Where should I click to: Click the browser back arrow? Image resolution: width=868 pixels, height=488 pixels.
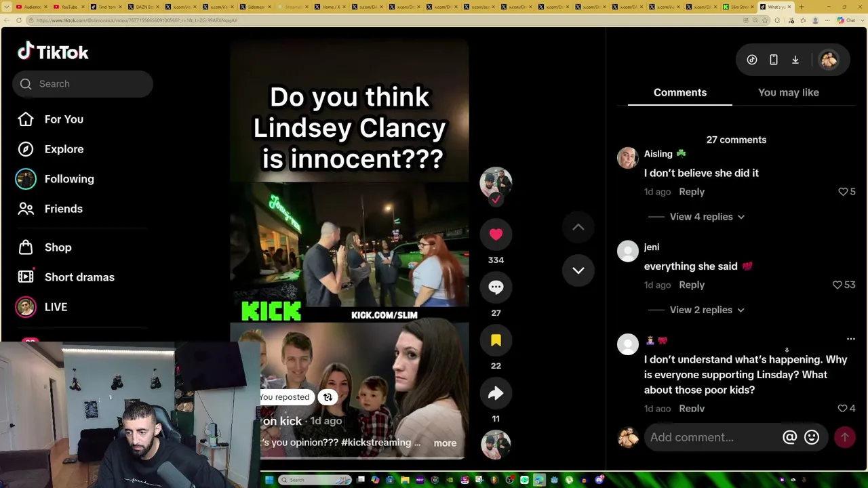8,20
